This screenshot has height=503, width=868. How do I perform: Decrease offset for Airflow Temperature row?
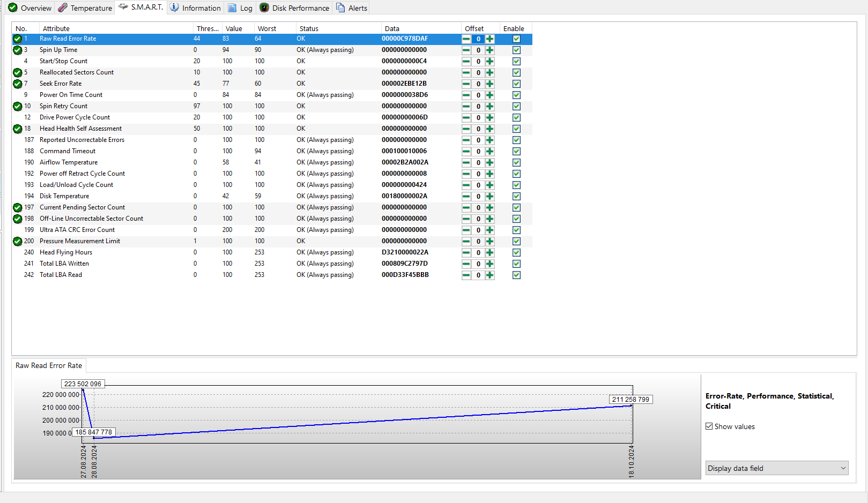[466, 163]
